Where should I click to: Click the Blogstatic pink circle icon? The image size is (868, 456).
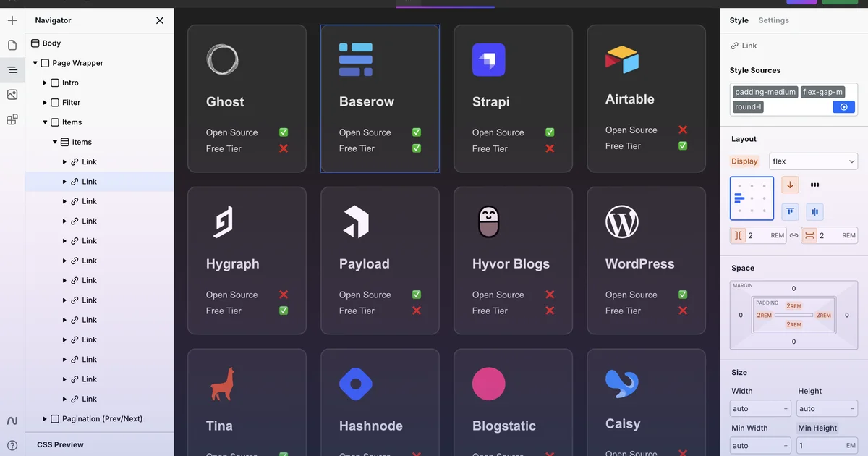(x=489, y=384)
